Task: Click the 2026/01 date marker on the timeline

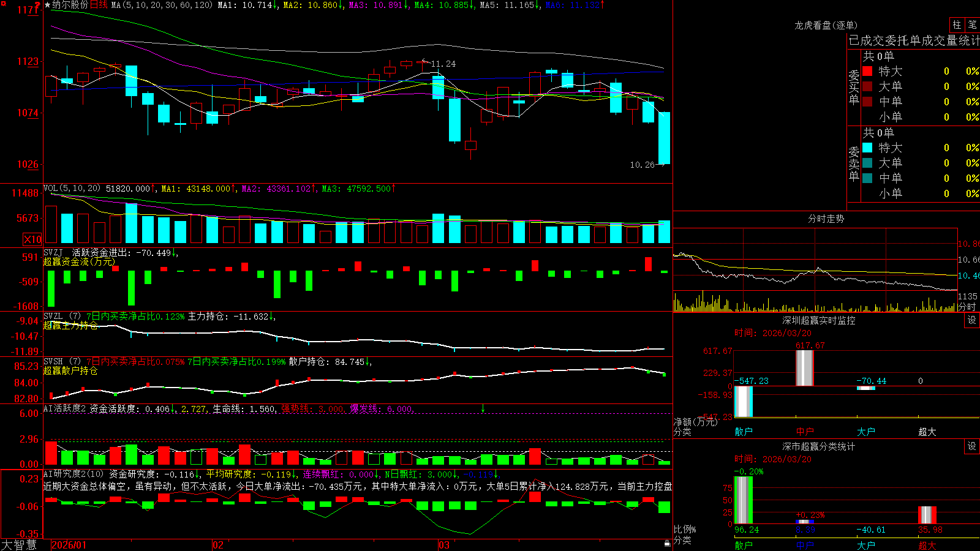Action: pos(69,545)
